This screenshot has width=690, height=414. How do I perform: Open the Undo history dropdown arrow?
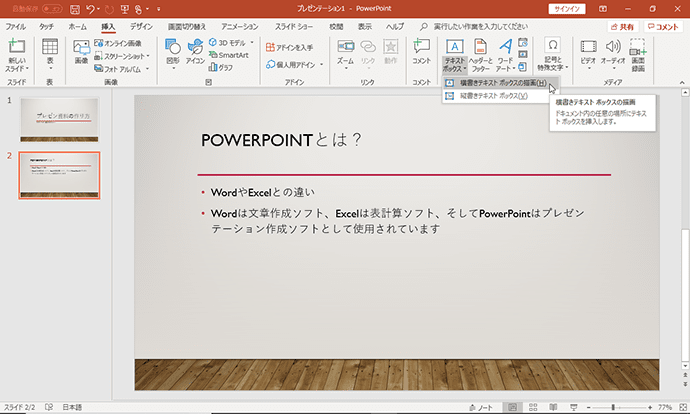(x=99, y=9)
